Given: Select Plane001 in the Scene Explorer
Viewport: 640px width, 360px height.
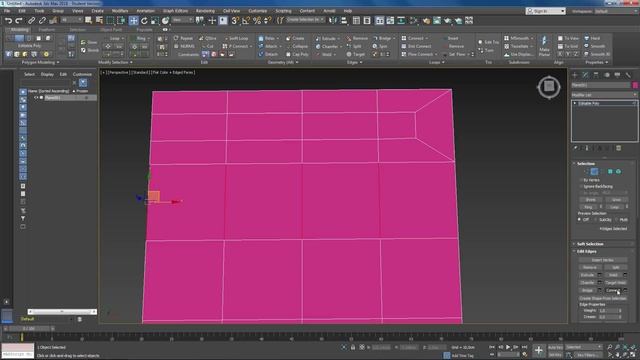Looking at the screenshot, I should [52, 98].
